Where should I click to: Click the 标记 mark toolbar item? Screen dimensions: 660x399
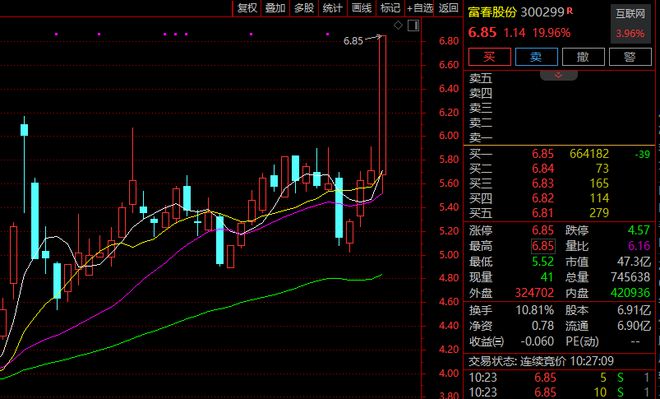point(390,8)
